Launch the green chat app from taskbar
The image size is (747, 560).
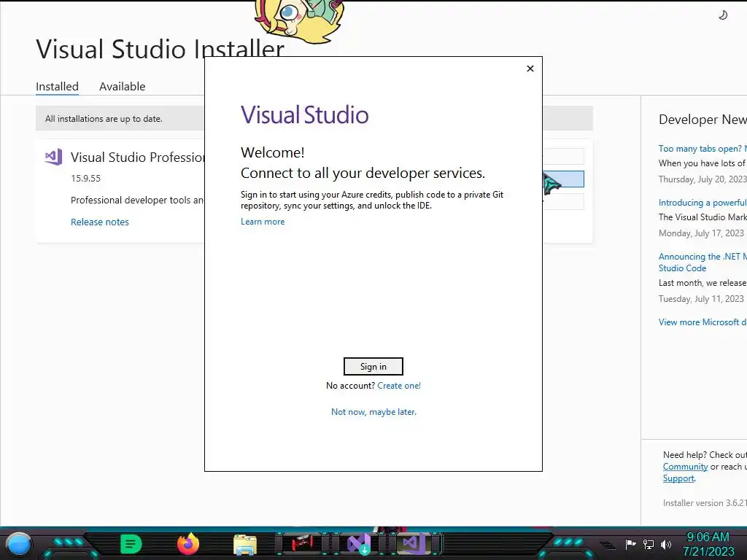(131, 544)
